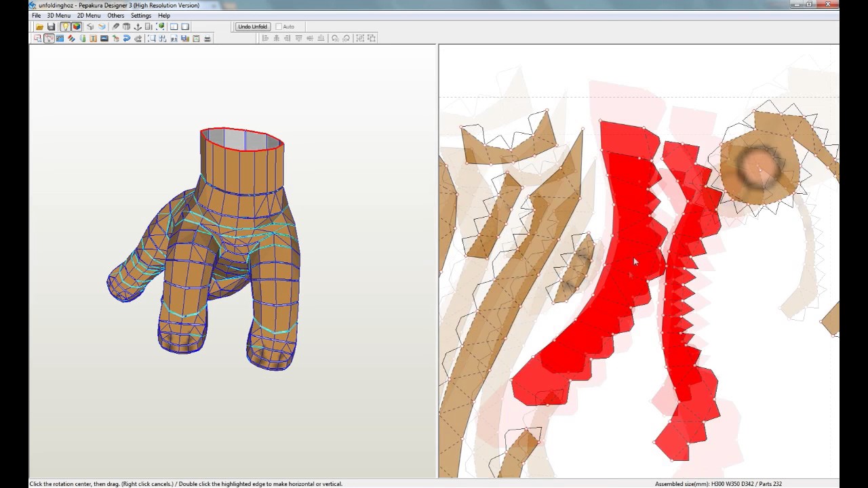This screenshot has width=868, height=488.
Task: Click the blue undo arrow icon
Action: click(126, 38)
